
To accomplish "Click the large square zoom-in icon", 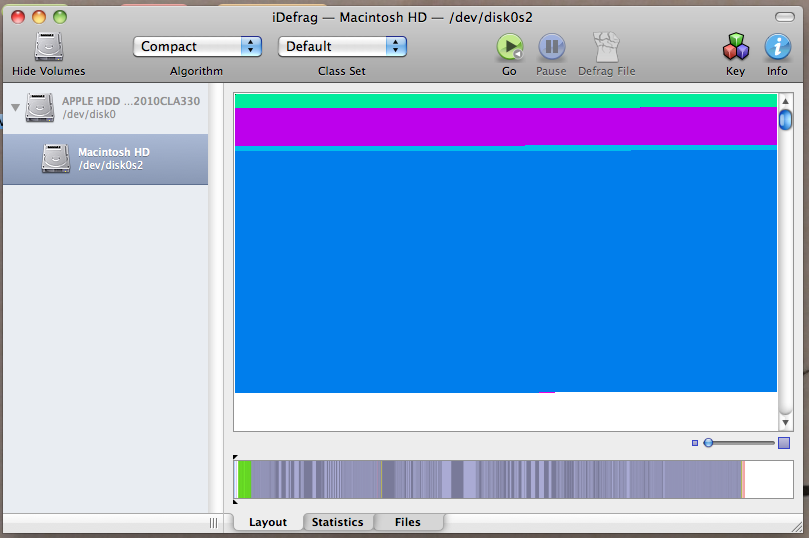I will pyautogui.click(x=784, y=443).
